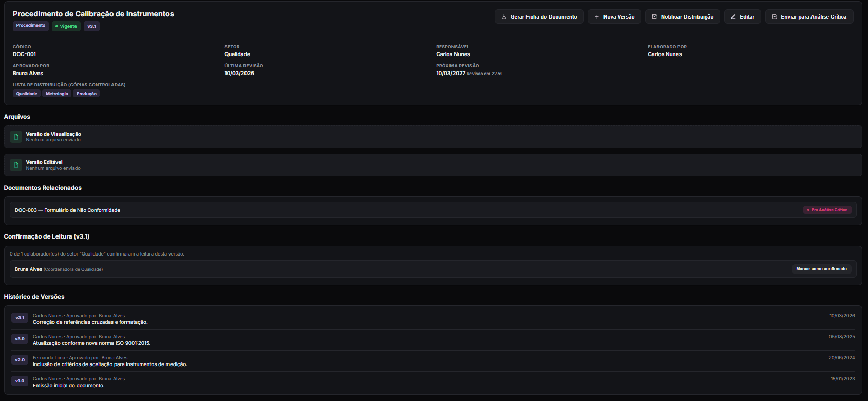Screen dimensions: 868x401
Task: Click the title Procedimento de Calibração de Instrumentos
Action: pyautogui.click(x=93, y=14)
